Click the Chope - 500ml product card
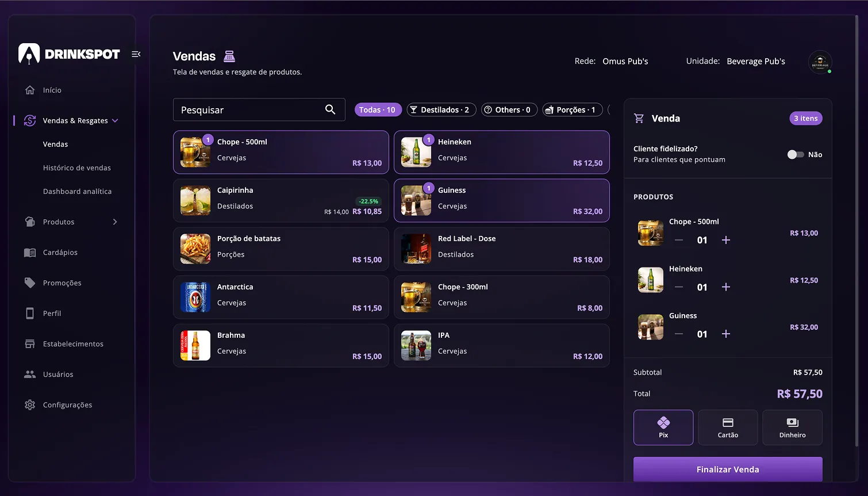Screen dimensions: 868x496 pos(281,152)
